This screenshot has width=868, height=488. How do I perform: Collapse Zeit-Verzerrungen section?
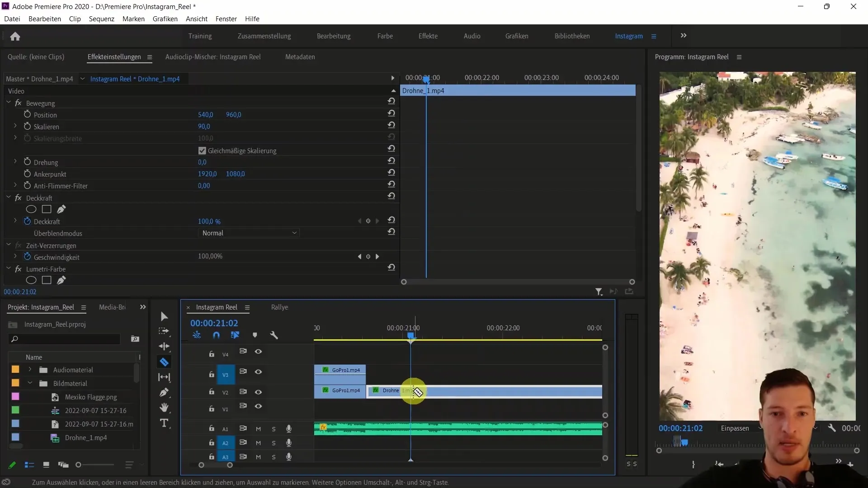pyautogui.click(x=9, y=245)
